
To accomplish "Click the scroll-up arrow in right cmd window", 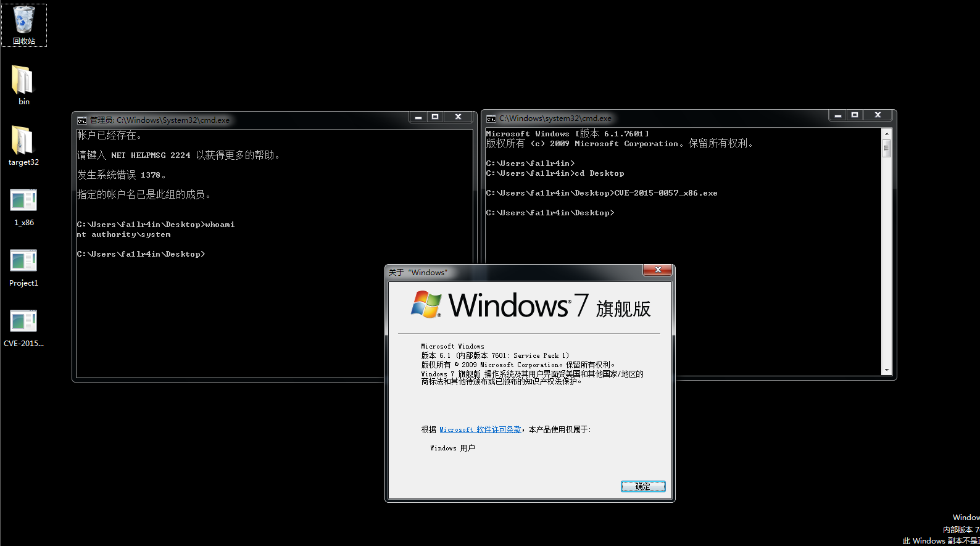I will 887,134.
